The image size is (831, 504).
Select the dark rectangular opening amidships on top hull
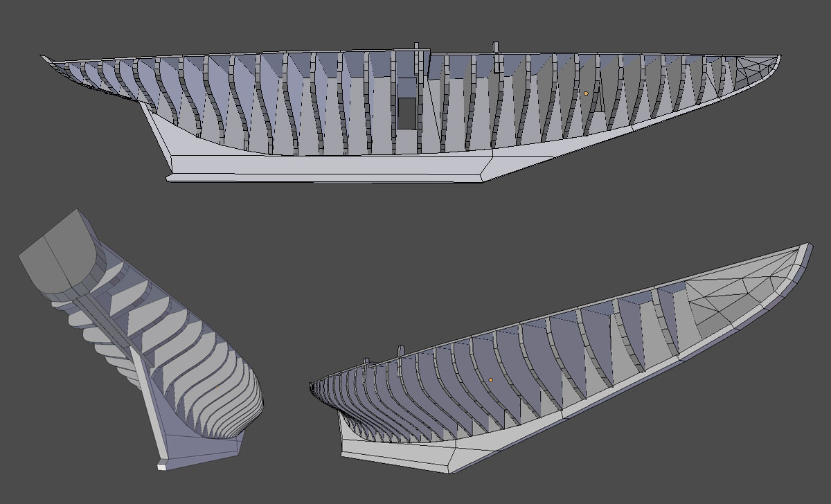(406, 113)
